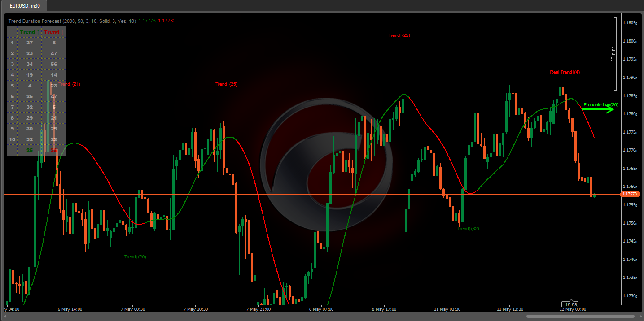Click the 7 May 10:30 time label

tap(195, 309)
